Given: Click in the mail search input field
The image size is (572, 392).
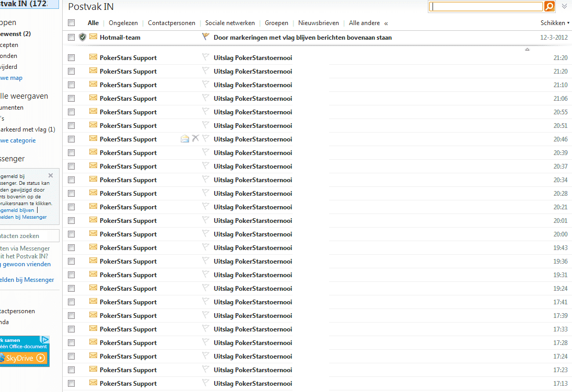Looking at the screenshot, I should pos(486,6).
